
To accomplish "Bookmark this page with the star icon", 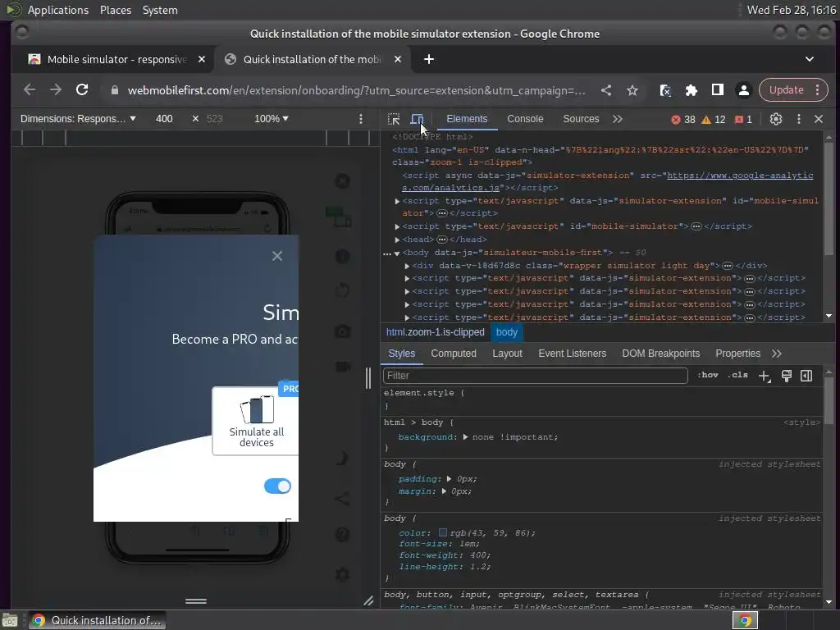I will click(632, 90).
